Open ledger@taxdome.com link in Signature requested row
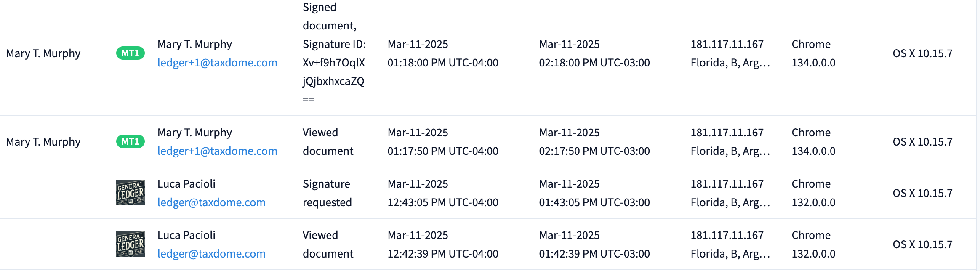The width and height of the screenshot is (980, 271). tap(211, 202)
